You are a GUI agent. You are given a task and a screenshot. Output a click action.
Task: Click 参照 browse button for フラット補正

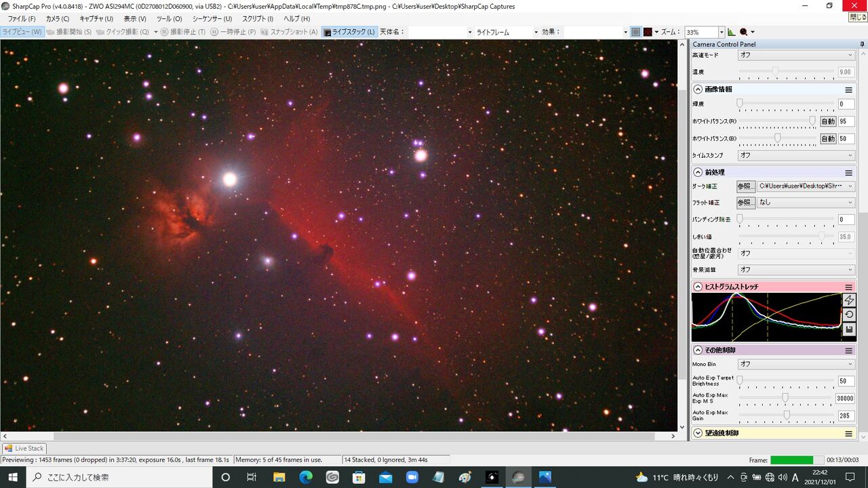click(746, 202)
